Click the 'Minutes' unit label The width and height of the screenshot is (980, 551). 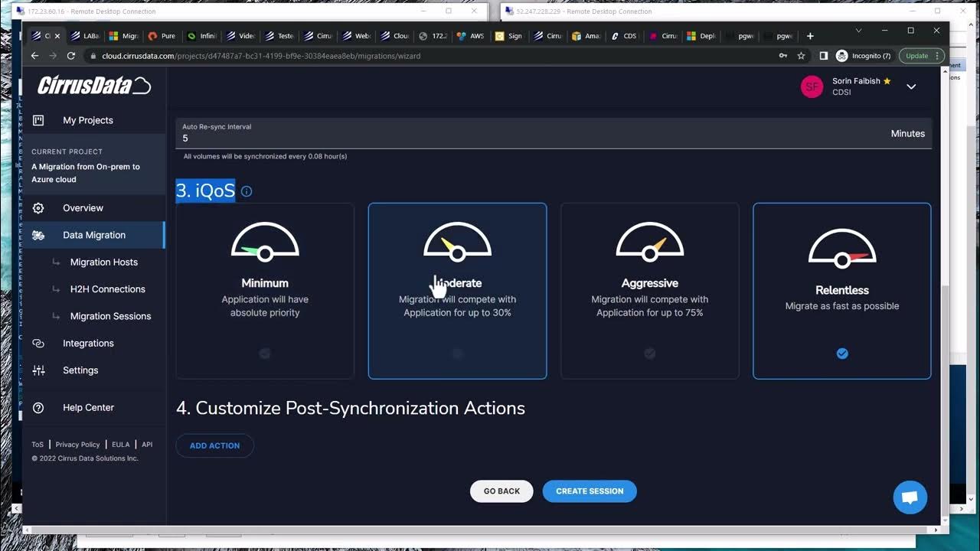908,133
